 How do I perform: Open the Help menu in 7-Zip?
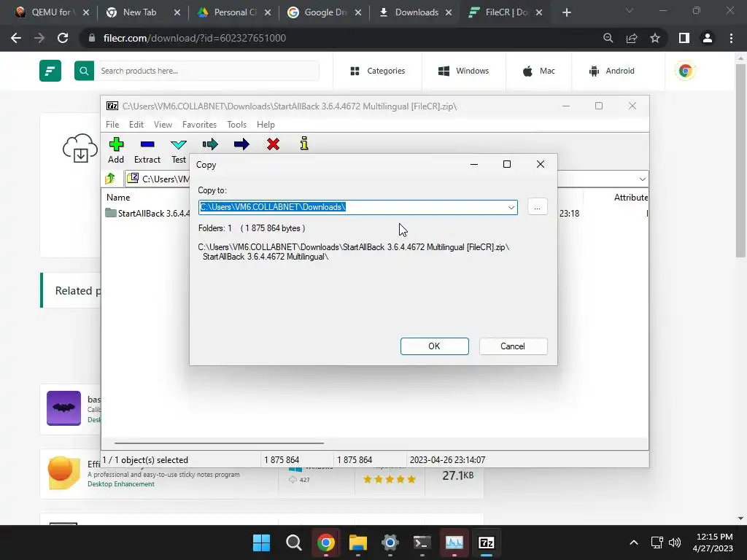tap(266, 124)
